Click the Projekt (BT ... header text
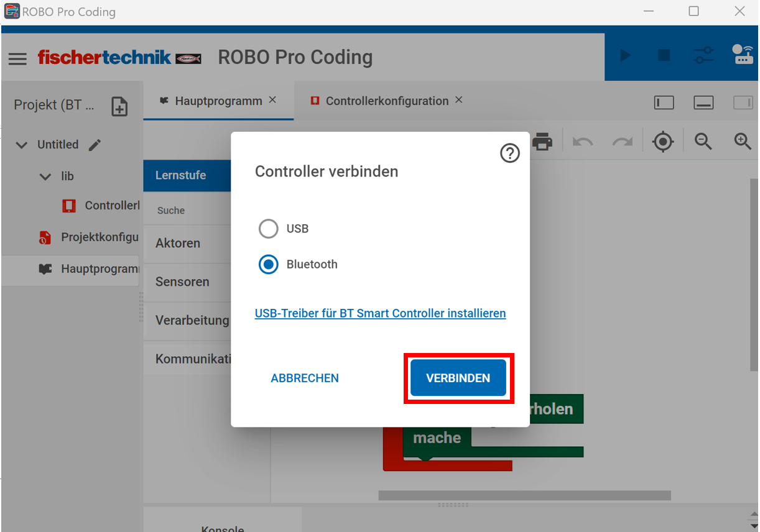 click(x=55, y=105)
